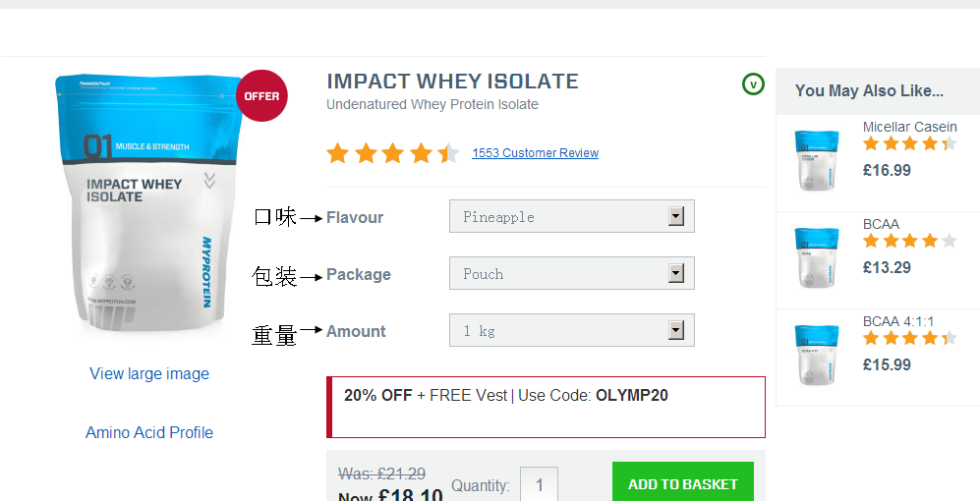Open the Package dropdown arrow
Image resolution: width=980 pixels, height=501 pixels.
(x=676, y=274)
